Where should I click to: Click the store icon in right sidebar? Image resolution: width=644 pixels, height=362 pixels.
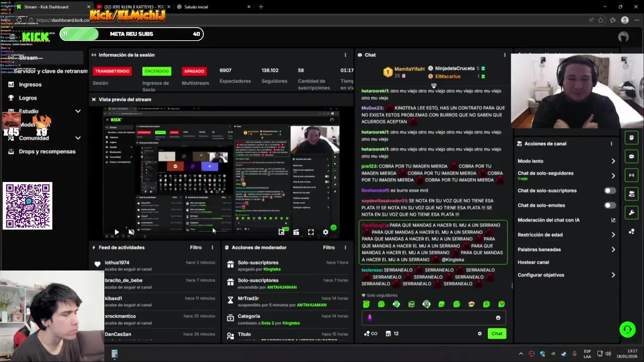(x=631, y=194)
